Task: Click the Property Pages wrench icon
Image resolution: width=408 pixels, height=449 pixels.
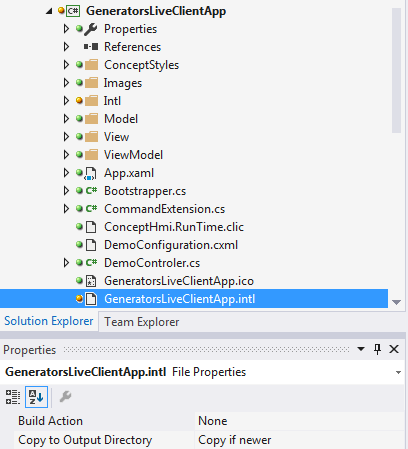Action: pyautogui.click(x=65, y=397)
